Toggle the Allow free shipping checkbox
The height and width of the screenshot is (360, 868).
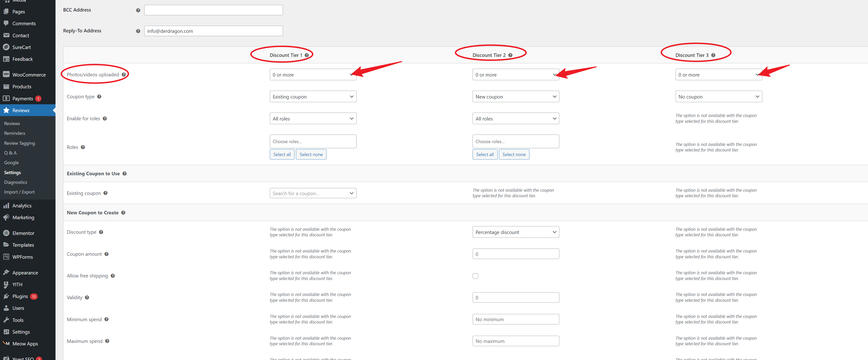(x=474, y=275)
